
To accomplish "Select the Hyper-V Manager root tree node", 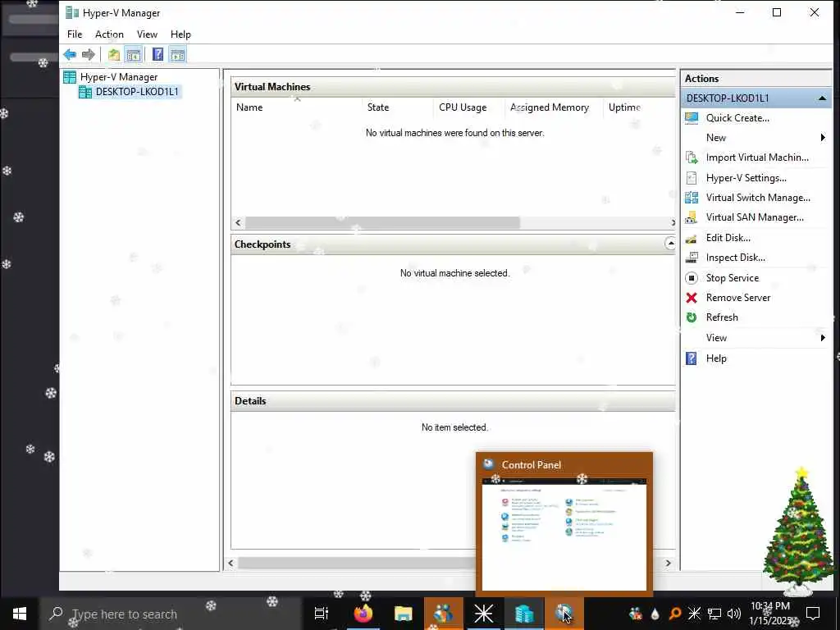I will [118, 77].
